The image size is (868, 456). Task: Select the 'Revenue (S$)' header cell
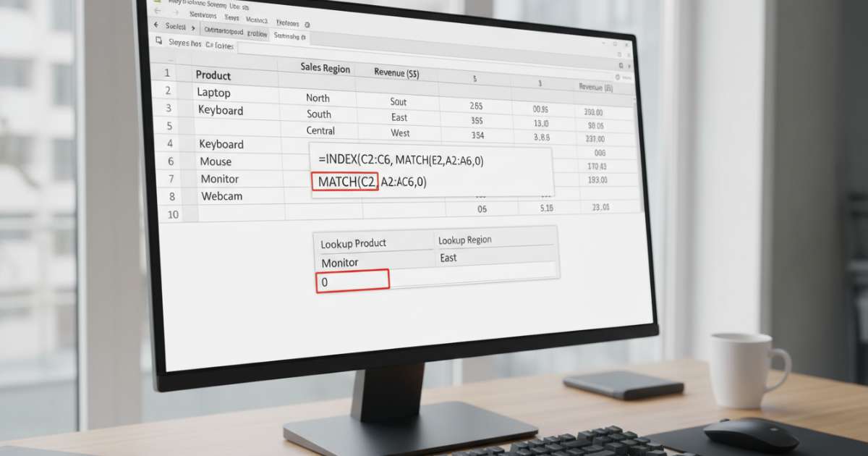(396, 73)
